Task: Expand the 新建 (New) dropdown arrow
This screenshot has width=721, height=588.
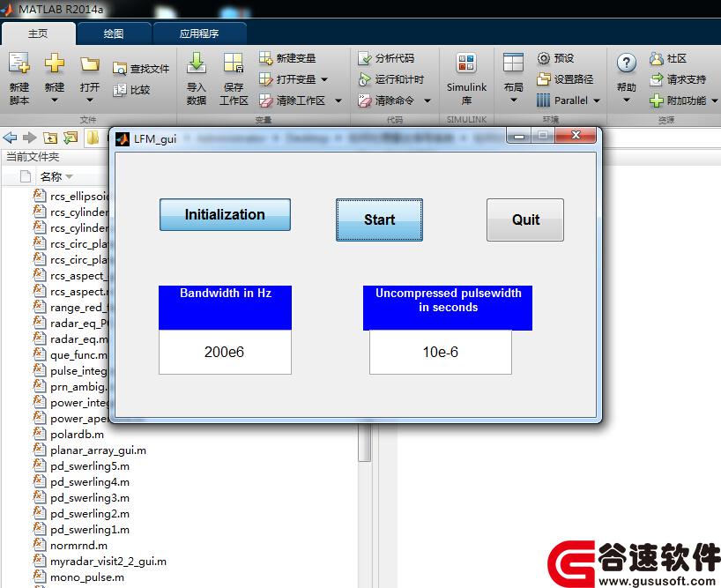Action: coord(55,100)
